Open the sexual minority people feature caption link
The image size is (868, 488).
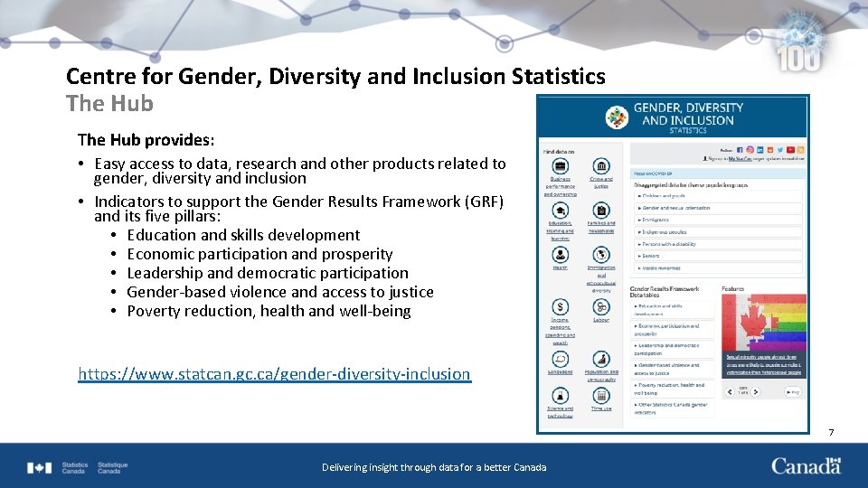point(764,364)
